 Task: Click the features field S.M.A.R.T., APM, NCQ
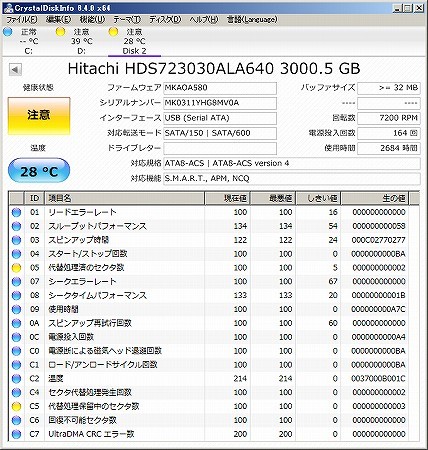(x=292, y=179)
